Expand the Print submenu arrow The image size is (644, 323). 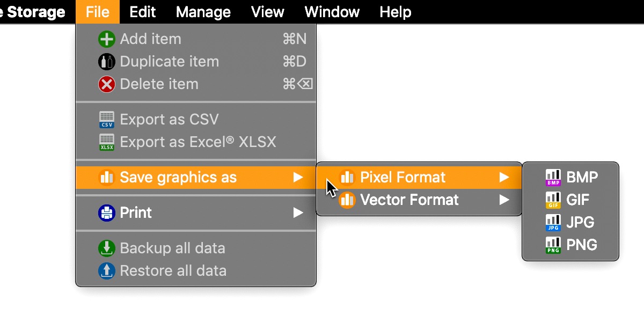coord(298,213)
